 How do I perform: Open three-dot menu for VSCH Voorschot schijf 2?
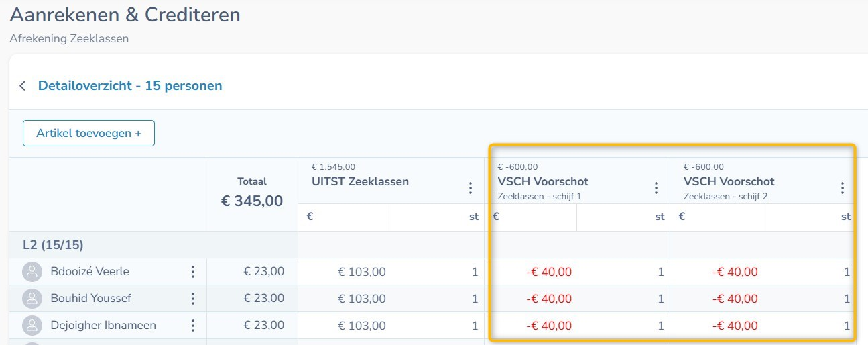[x=843, y=188]
